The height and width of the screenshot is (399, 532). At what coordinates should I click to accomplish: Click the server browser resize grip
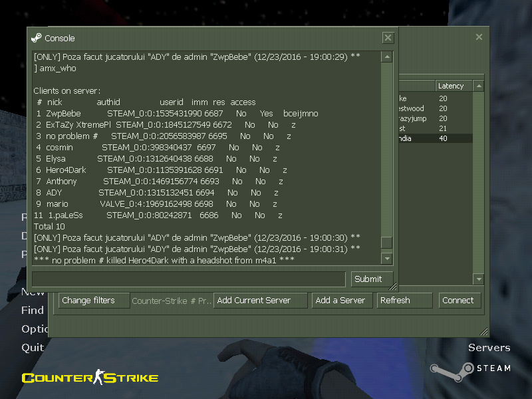[x=484, y=332]
